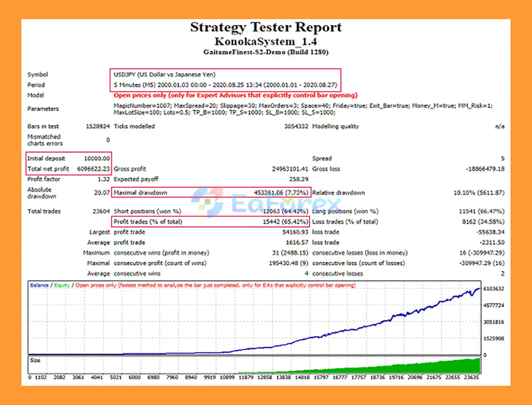Click the Profit factor value 1.32
The height and width of the screenshot is (405, 532).
[x=103, y=179]
